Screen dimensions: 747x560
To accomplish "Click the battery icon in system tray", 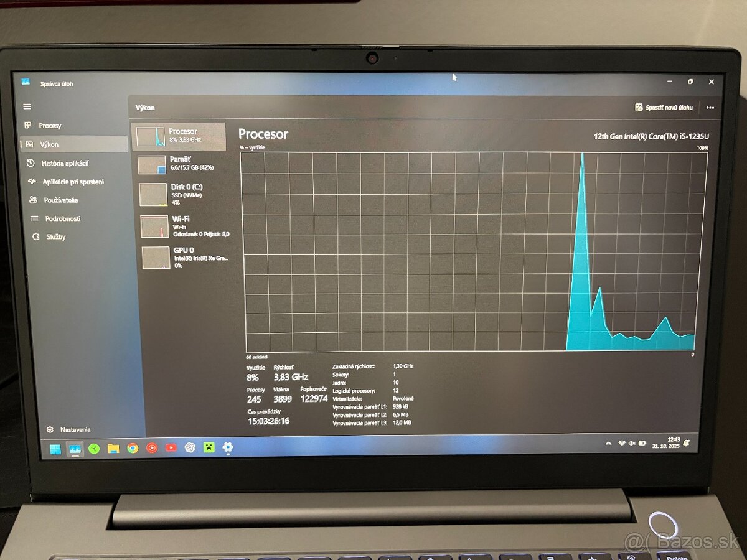I will click(642, 443).
